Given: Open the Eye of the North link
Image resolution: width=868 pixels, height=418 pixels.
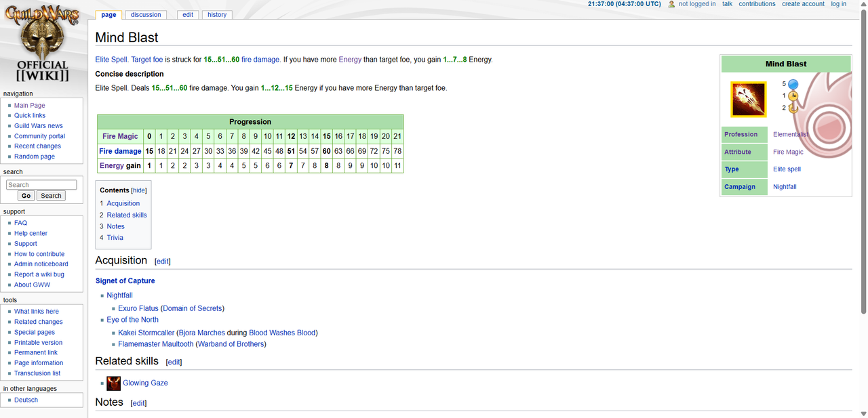Looking at the screenshot, I should 132,320.
